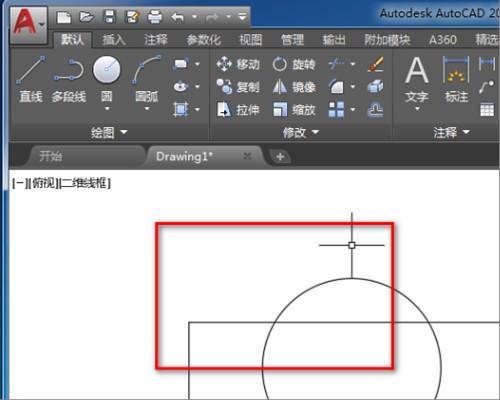Expand the ellipse tool dropdown arrow
Screen dimensions: 500x400
pyautogui.click(x=197, y=86)
